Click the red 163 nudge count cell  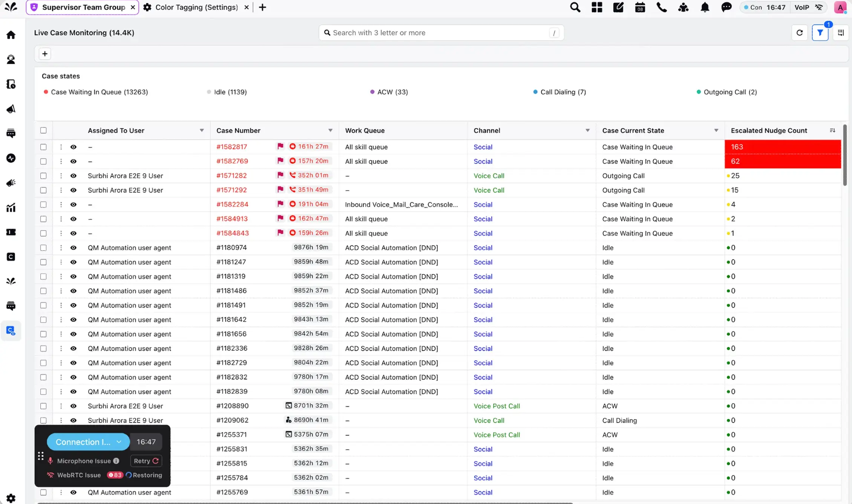[782, 147]
